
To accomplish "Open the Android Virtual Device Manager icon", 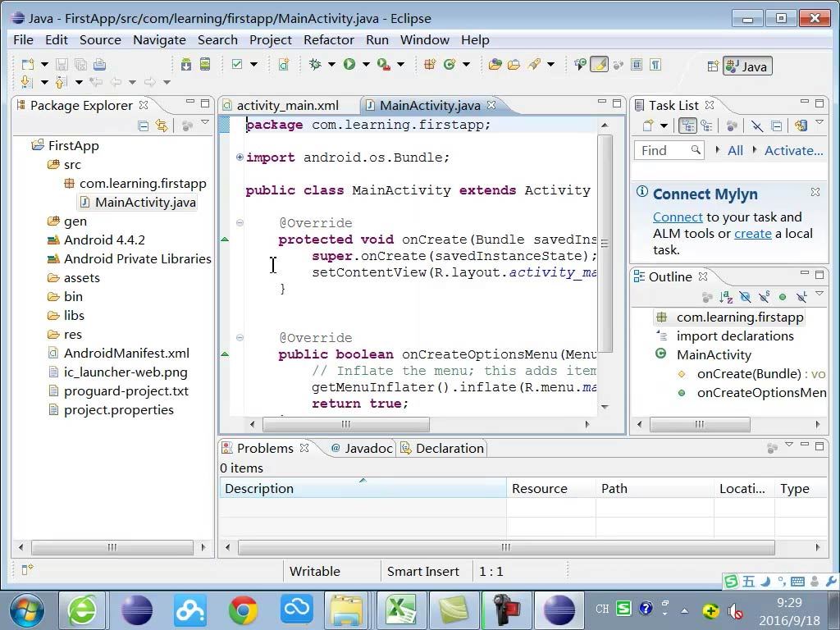I will [204, 64].
